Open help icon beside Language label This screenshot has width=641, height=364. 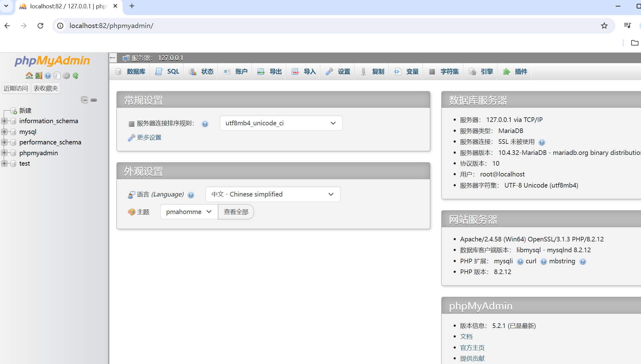[x=191, y=195]
